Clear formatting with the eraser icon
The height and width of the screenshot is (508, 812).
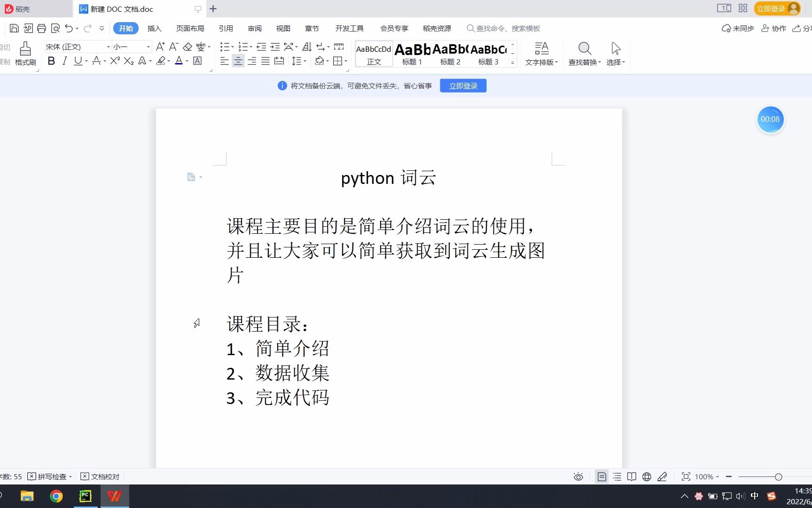click(187, 47)
